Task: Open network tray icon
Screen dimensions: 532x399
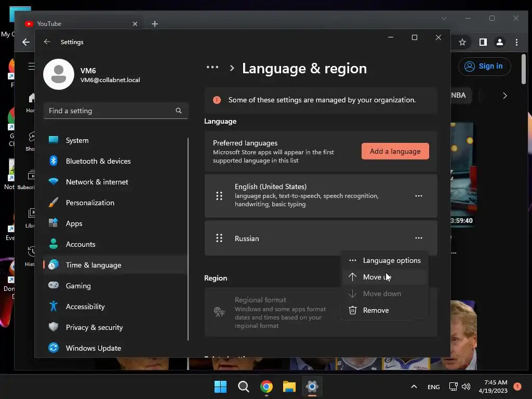Action: coord(453,387)
